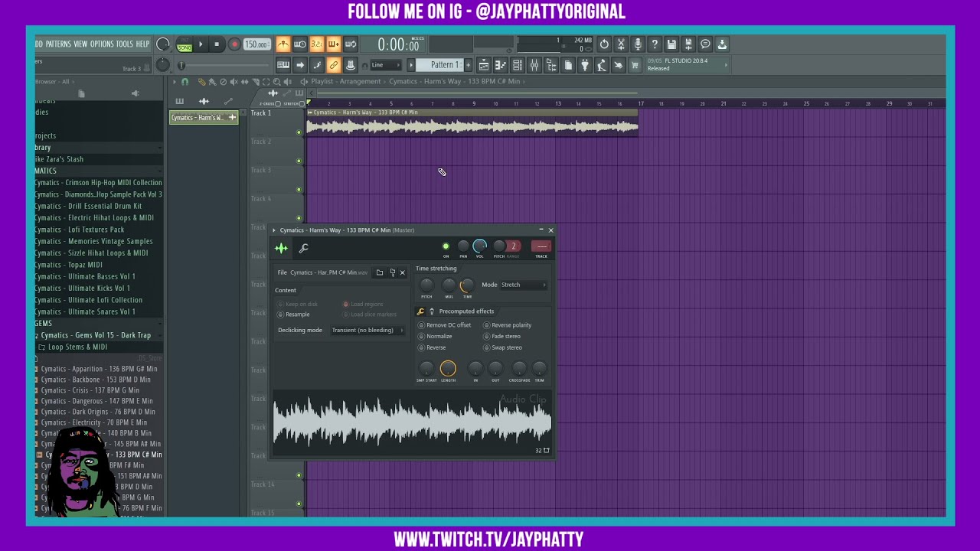Open the time stretching Mode Stretch dropdown
Viewport: 980px width, 551px height.
tap(524, 285)
